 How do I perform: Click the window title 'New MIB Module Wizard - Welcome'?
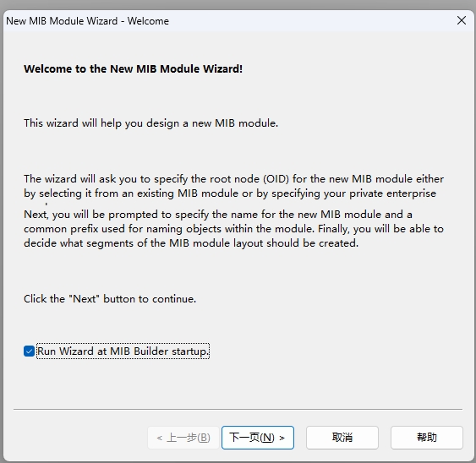click(x=87, y=21)
